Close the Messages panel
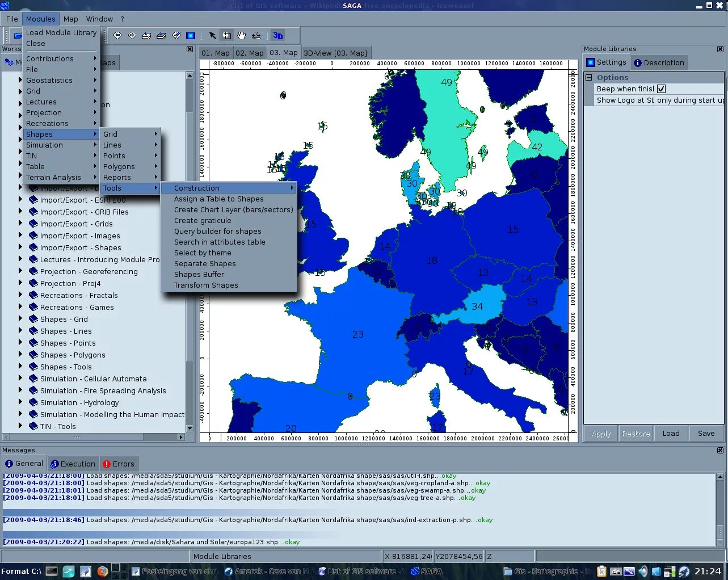This screenshot has width=728, height=580. click(720, 450)
